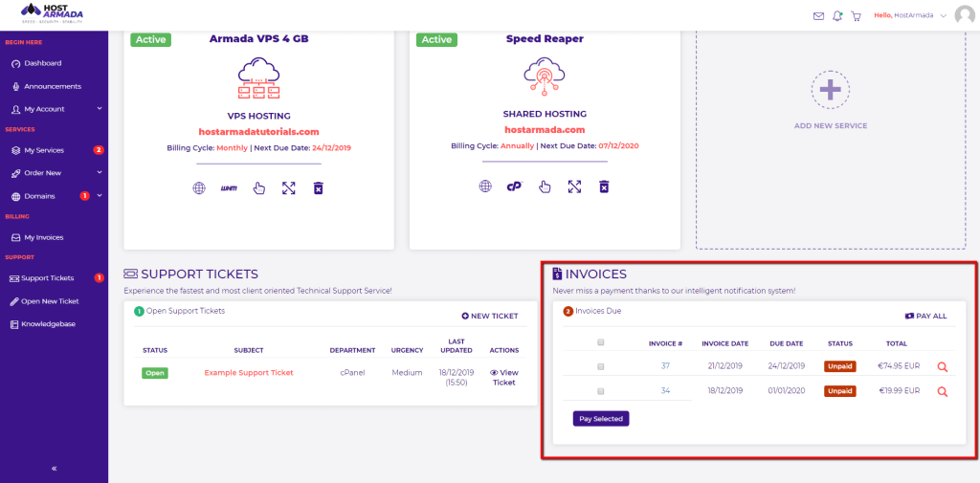Click the €19.99 EUR total
Image resolution: width=980 pixels, height=483 pixels.
point(899,390)
